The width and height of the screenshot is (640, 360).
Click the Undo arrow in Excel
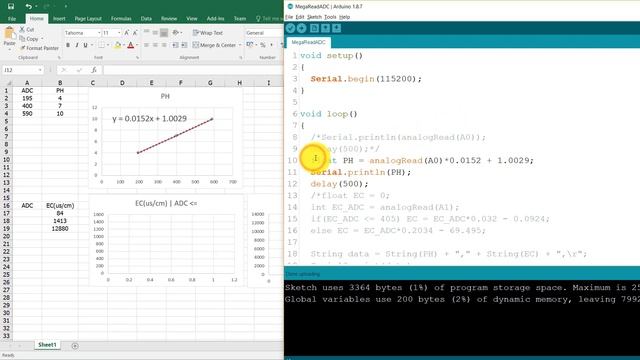28,6
